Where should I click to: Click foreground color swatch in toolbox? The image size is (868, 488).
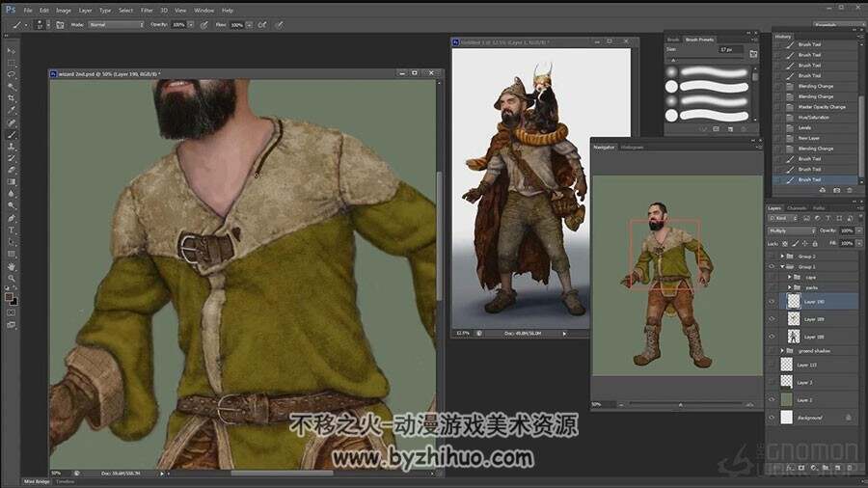point(9,297)
